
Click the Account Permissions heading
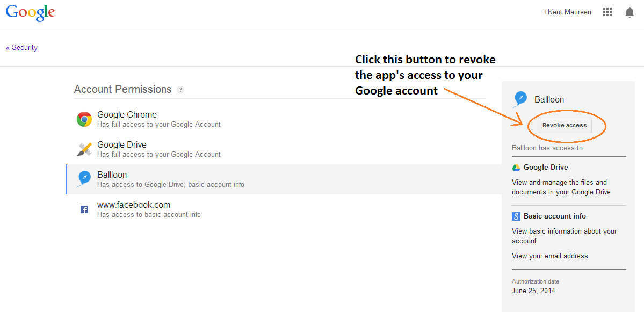(x=122, y=90)
